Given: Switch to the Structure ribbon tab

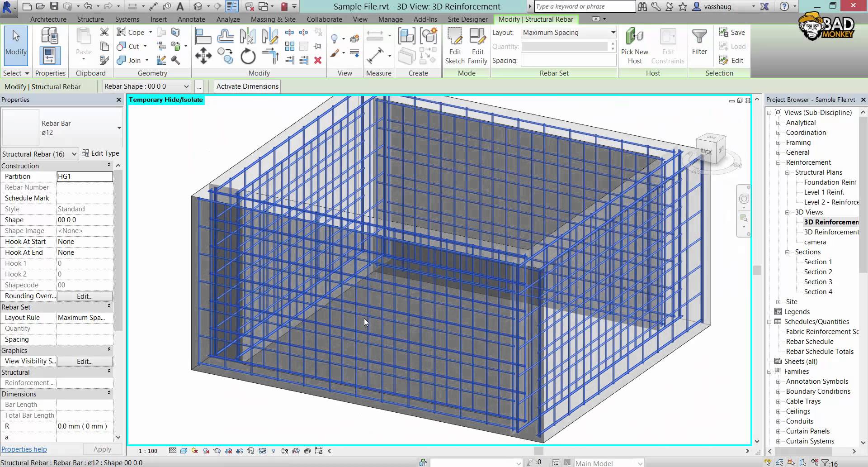Looking at the screenshot, I should pos(90,19).
